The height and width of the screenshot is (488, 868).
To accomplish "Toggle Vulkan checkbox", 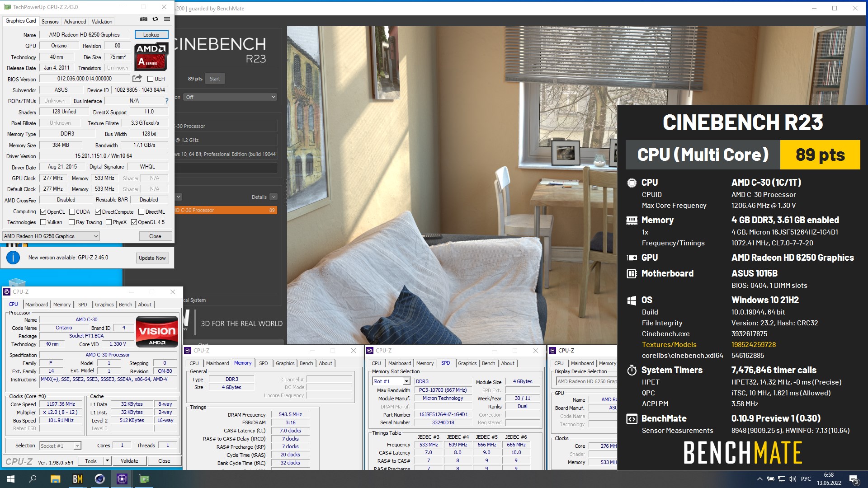I will pyautogui.click(x=43, y=222).
